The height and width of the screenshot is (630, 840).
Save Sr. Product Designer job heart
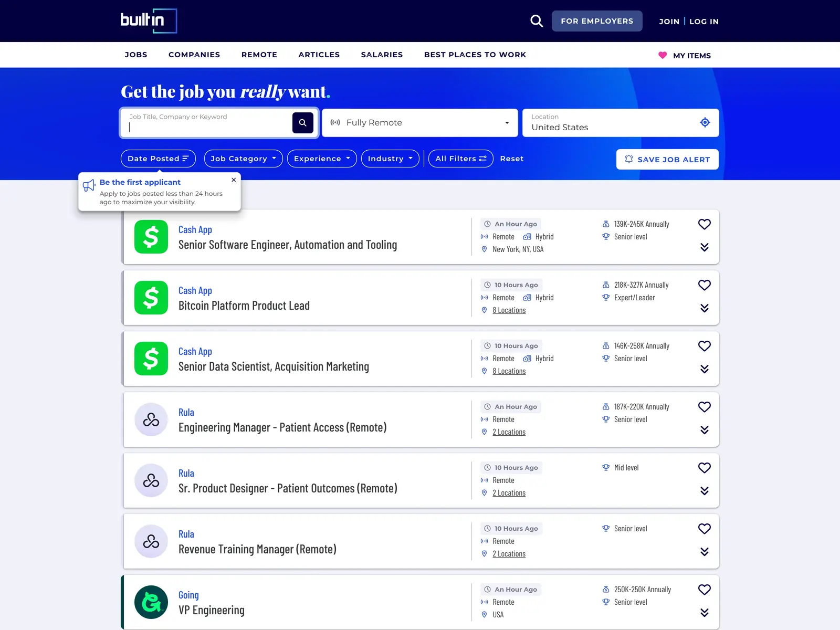click(705, 468)
